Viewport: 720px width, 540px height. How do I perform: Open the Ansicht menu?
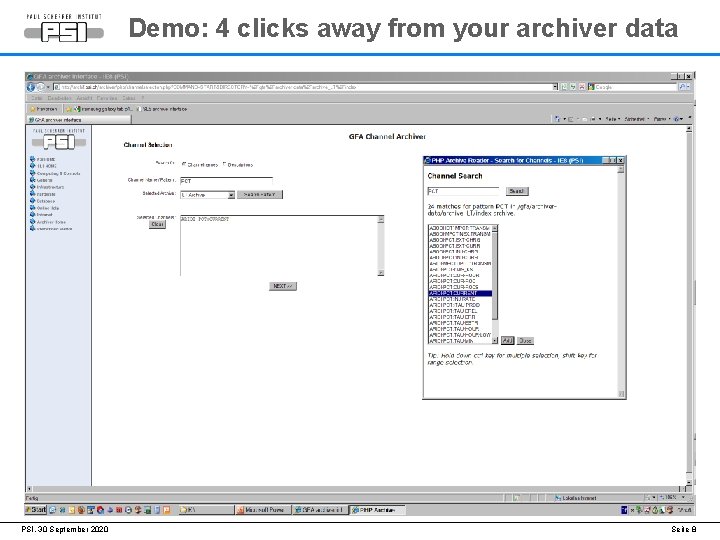point(84,98)
